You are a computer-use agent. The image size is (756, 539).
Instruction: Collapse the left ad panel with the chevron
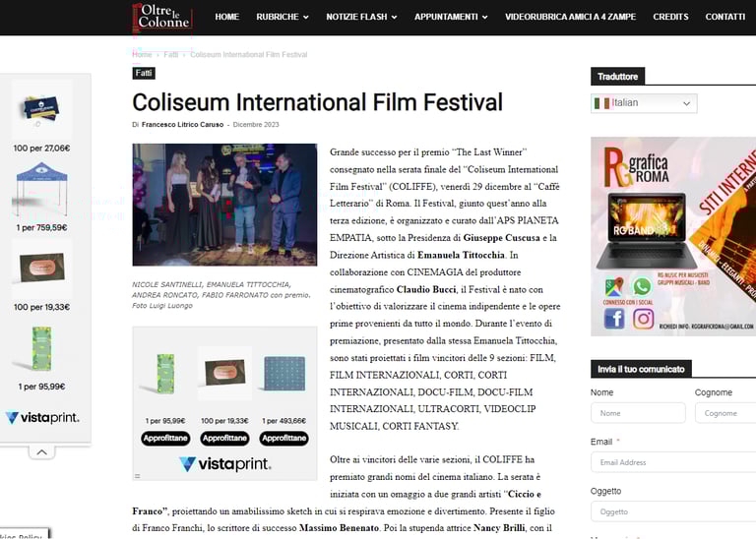pyautogui.click(x=42, y=452)
